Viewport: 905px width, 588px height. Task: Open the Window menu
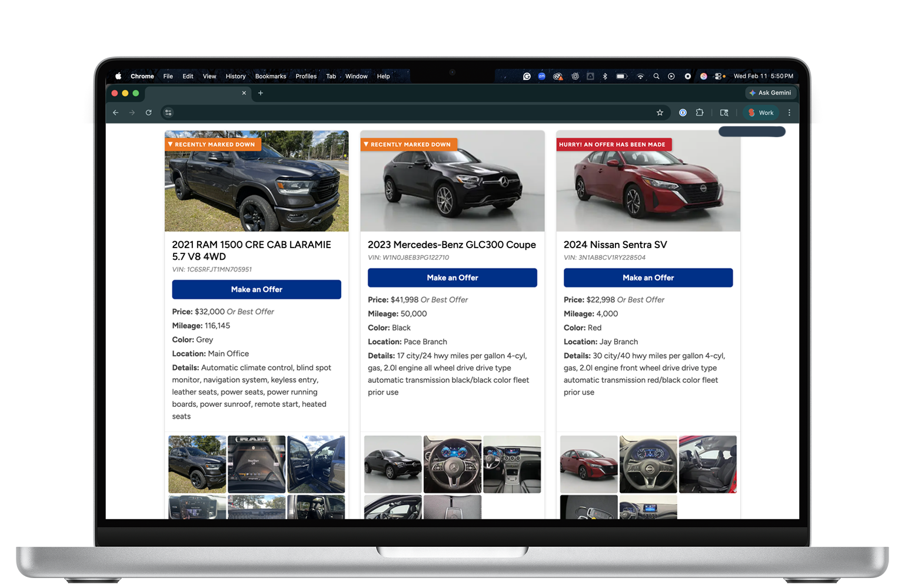[357, 76]
